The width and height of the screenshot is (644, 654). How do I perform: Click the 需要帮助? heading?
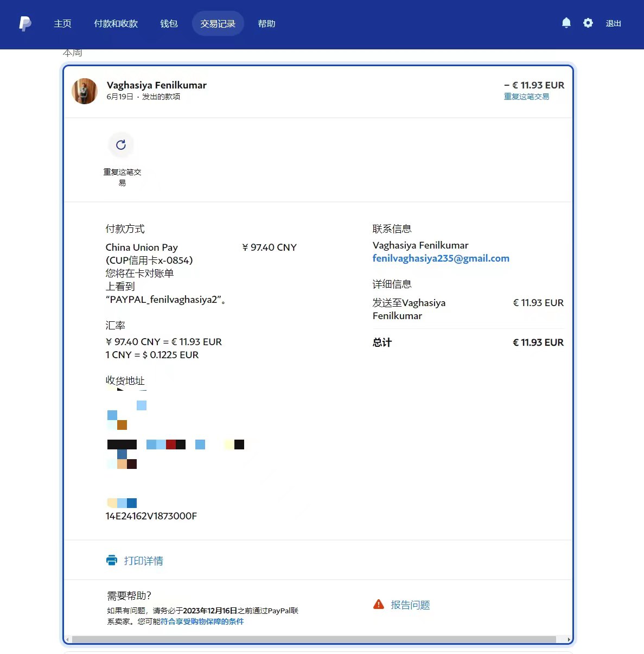(x=129, y=596)
